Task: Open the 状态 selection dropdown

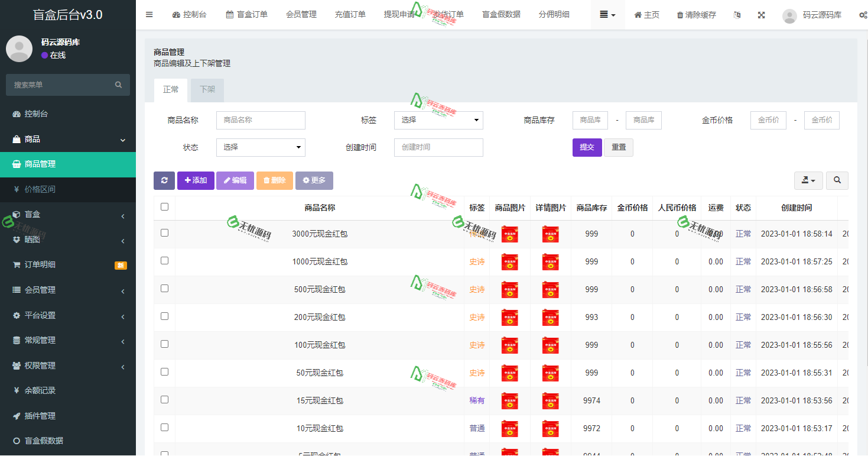Action: (261, 147)
